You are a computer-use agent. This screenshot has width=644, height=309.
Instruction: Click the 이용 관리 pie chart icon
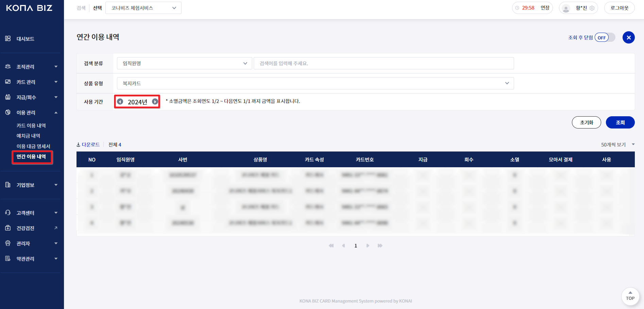[x=8, y=113]
